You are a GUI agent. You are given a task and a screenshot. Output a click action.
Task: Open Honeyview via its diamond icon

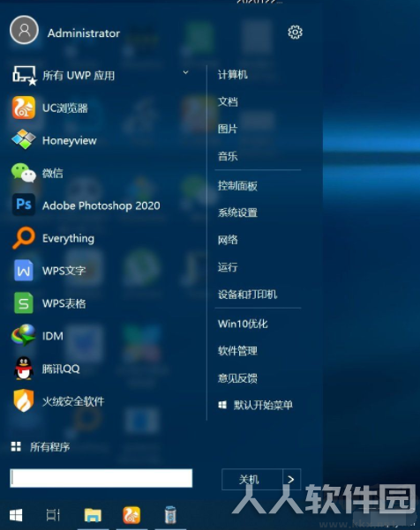[23, 139]
